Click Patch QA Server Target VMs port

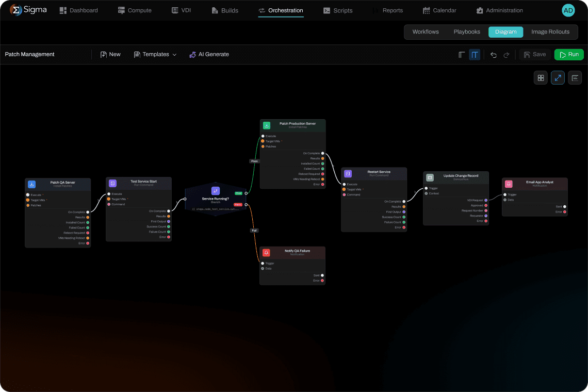tap(28, 200)
